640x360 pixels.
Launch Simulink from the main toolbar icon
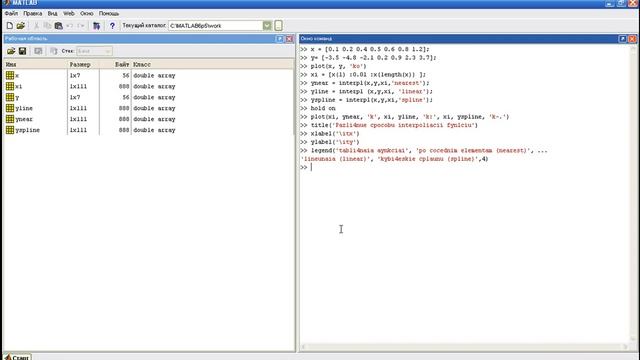[96, 26]
